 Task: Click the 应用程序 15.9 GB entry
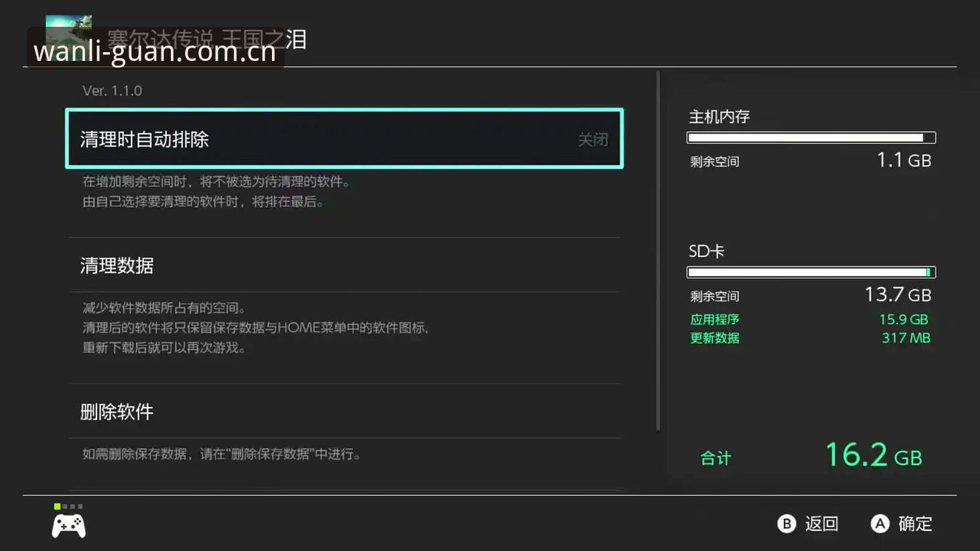pyautogui.click(x=810, y=319)
